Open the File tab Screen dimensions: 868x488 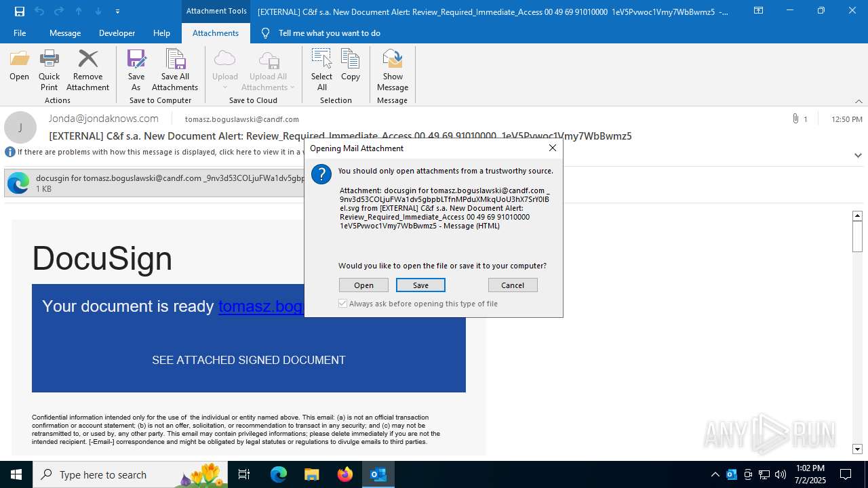coord(20,33)
